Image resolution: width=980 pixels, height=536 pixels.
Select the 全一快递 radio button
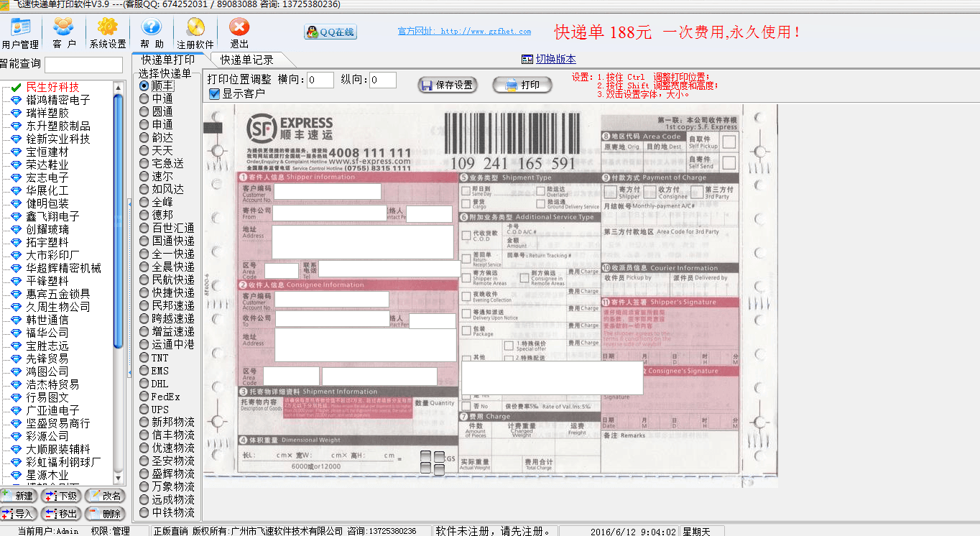(x=144, y=254)
